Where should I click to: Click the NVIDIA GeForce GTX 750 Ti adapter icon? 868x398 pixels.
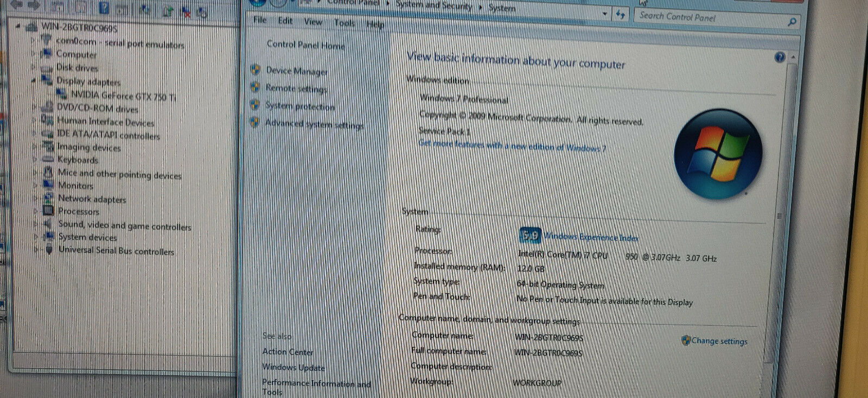pyautogui.click(x=62, y=93)
